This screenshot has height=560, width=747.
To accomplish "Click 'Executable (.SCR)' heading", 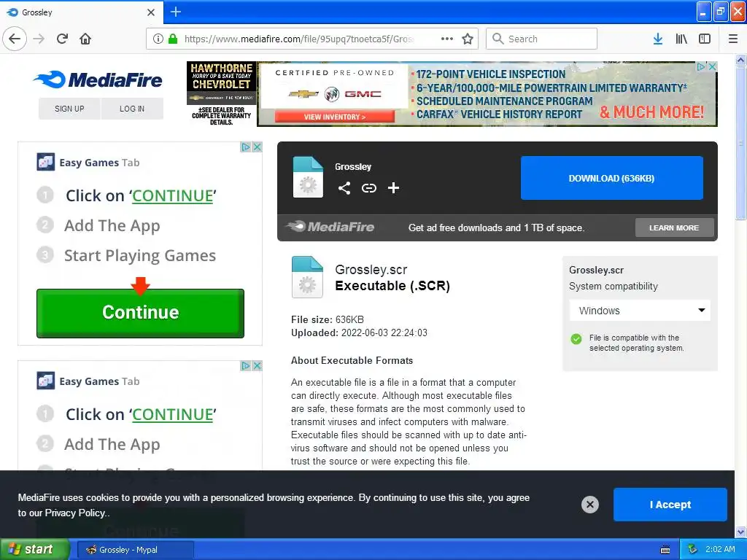I will pos(392,286).
